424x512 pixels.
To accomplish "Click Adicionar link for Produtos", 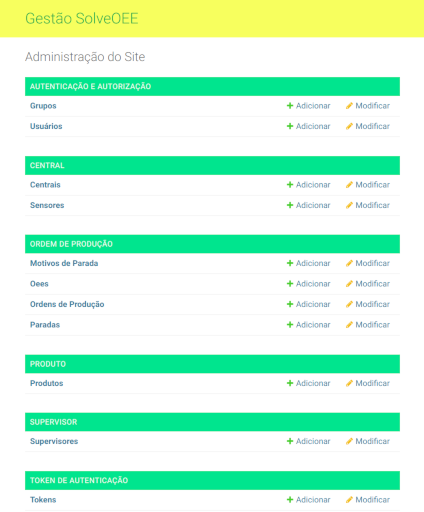I will point(313,383).
